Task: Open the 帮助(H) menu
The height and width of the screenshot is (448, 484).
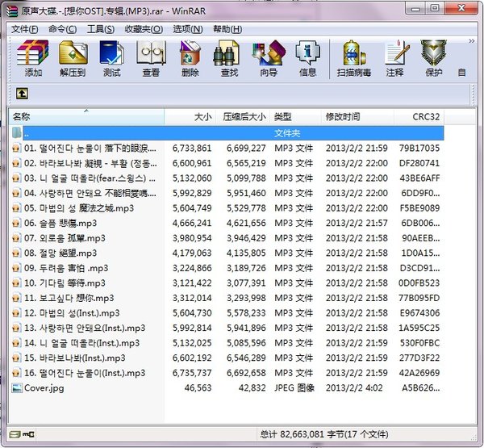Action: [227, 29]
